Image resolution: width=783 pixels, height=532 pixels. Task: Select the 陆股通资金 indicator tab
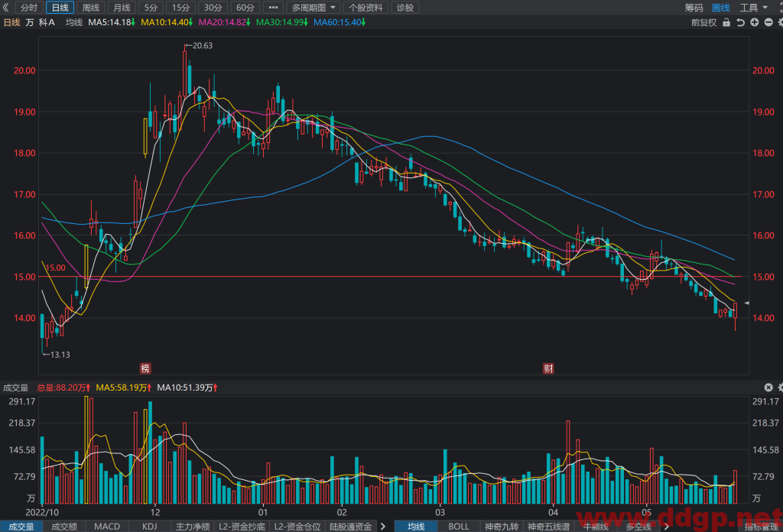tap(350, 527)
